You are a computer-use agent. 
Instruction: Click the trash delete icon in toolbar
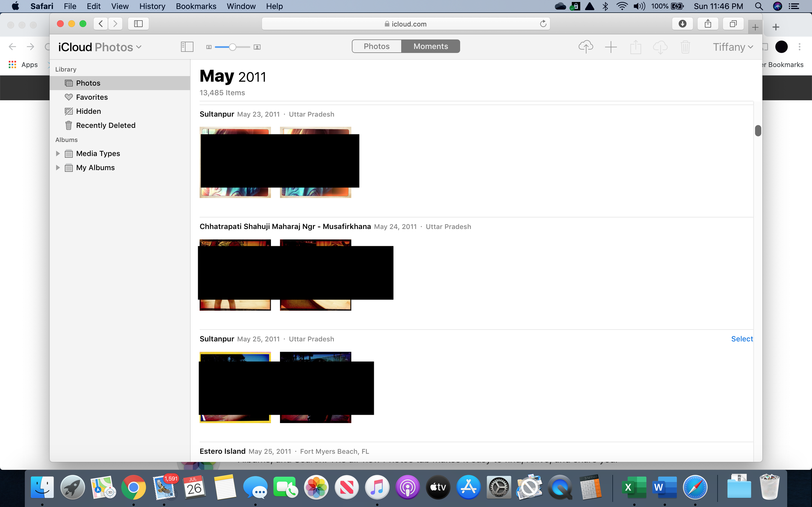point(685,47)
